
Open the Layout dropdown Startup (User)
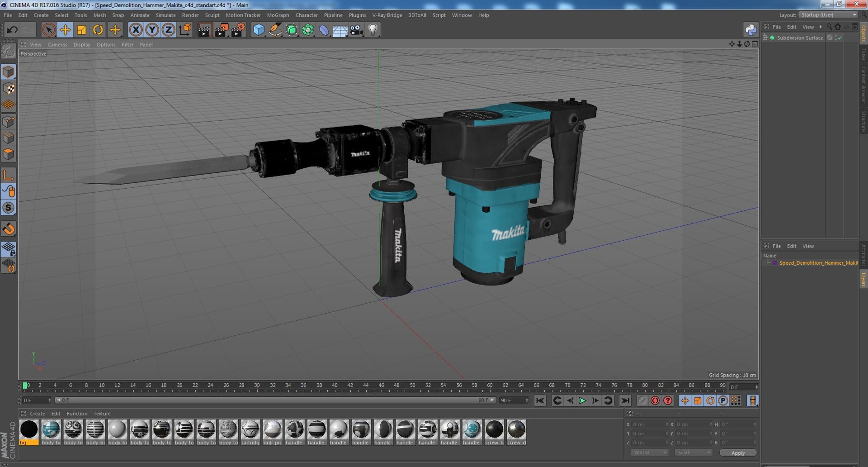[x=828, y=15]
